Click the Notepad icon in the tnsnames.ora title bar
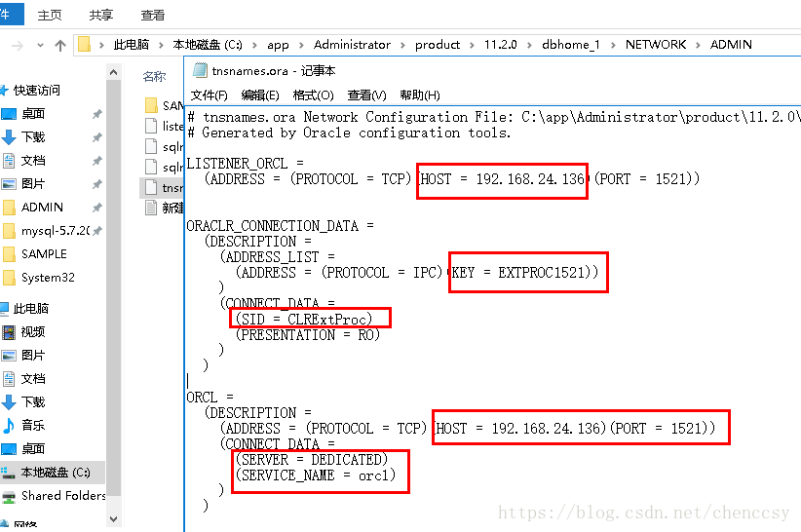Screen dimensions: 801x532 (200, 70)
